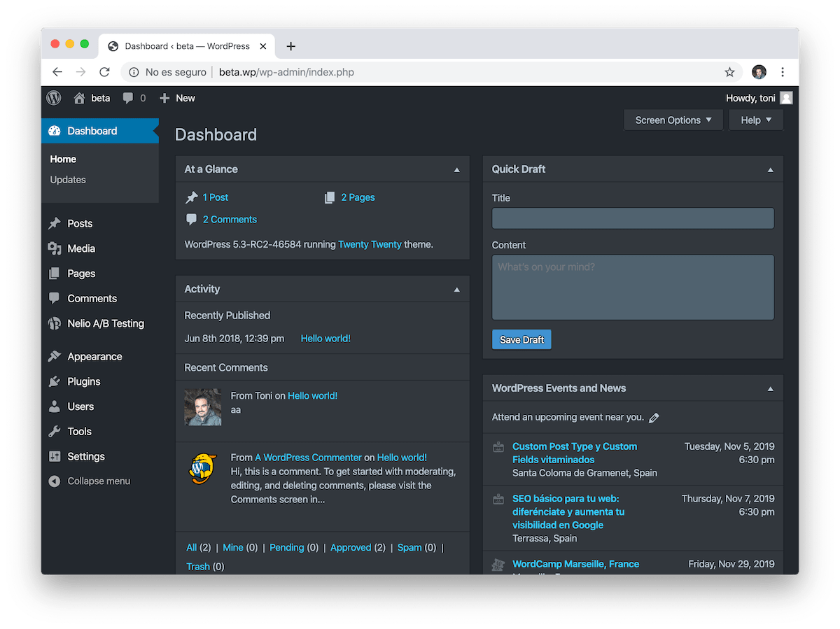Open A WordPress Commenter link

pos(308,458)
